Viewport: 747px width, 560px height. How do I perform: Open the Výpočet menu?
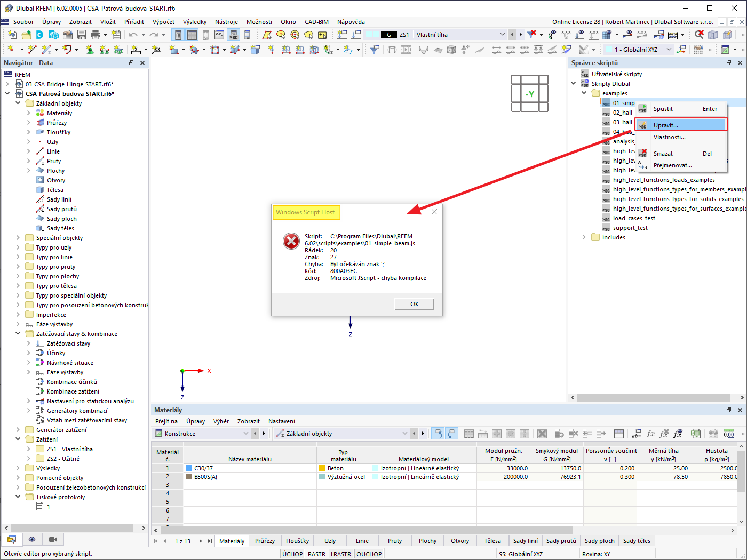[163, 22]
